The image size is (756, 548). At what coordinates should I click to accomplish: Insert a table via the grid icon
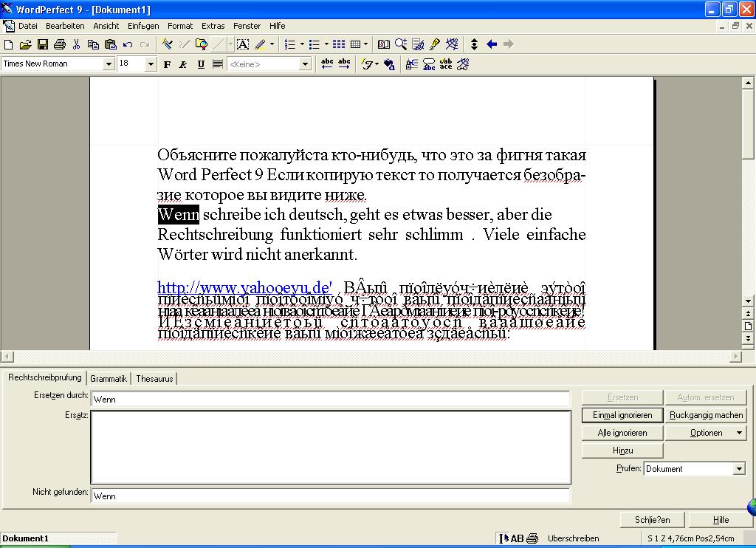356,45
